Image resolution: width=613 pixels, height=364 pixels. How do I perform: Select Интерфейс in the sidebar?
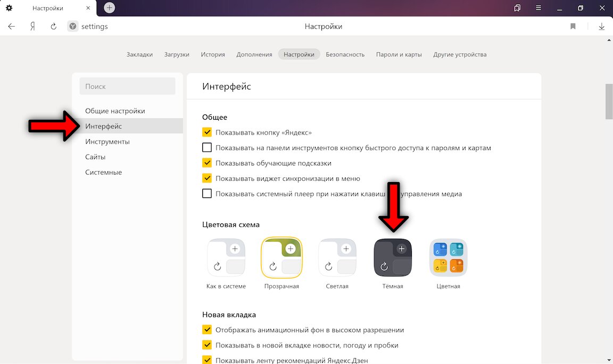point(128,126)
